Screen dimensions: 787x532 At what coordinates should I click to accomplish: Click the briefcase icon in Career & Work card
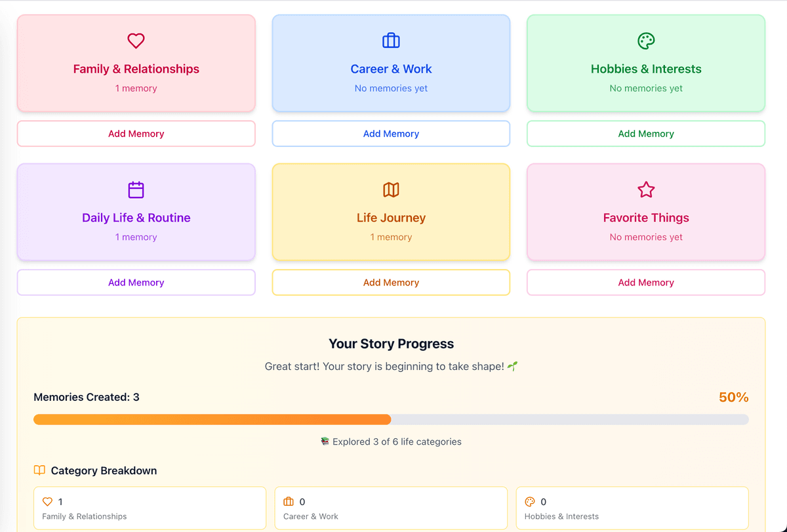coord(391,41)
